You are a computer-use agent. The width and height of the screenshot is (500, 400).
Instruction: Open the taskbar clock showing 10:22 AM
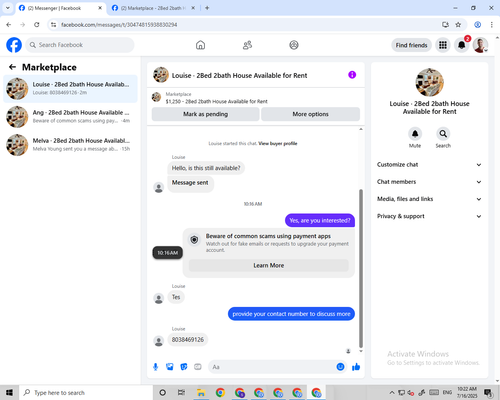click(467, 393)
